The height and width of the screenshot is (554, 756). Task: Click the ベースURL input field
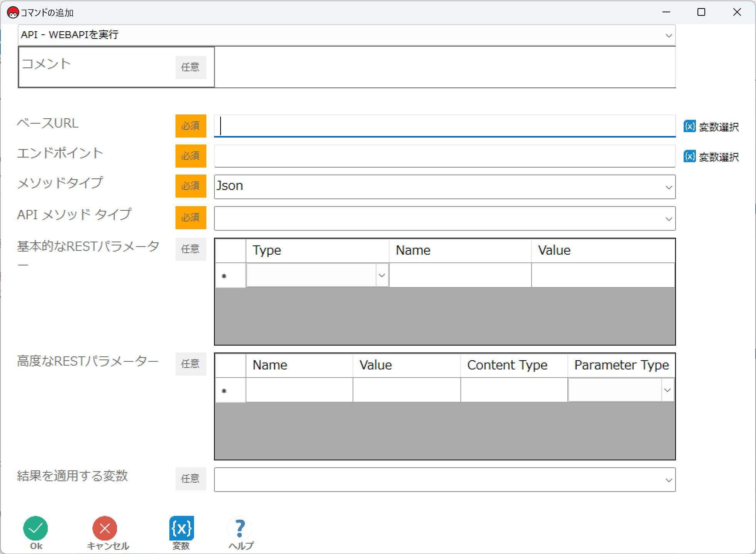(x=445, y=126)
